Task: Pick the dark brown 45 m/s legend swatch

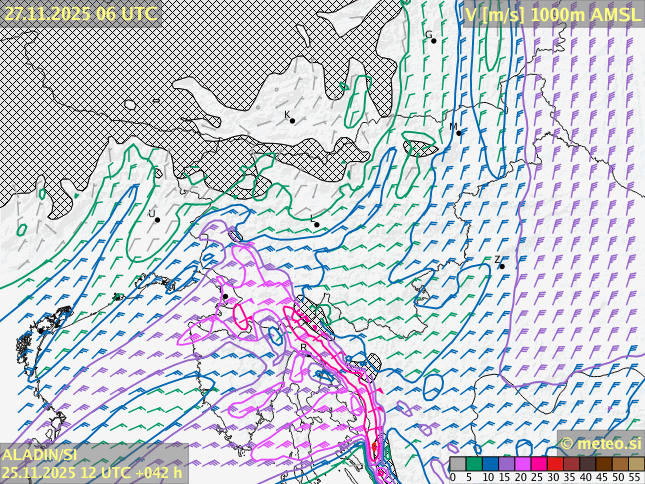Action: (603, 464)
